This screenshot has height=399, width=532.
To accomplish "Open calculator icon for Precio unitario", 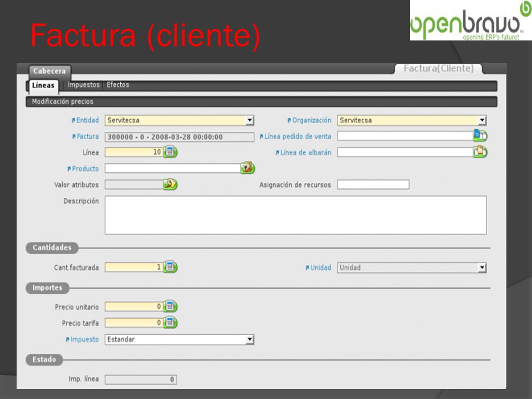I will 170,306.
